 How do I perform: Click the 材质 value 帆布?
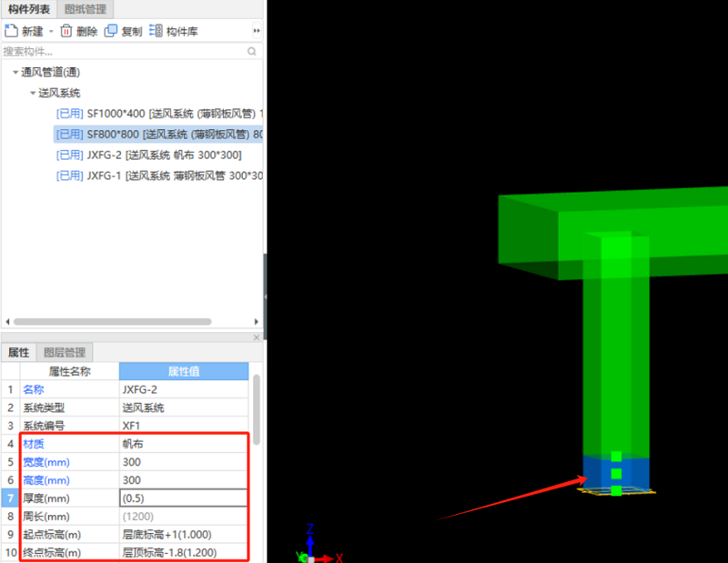[x=184, y=444]
